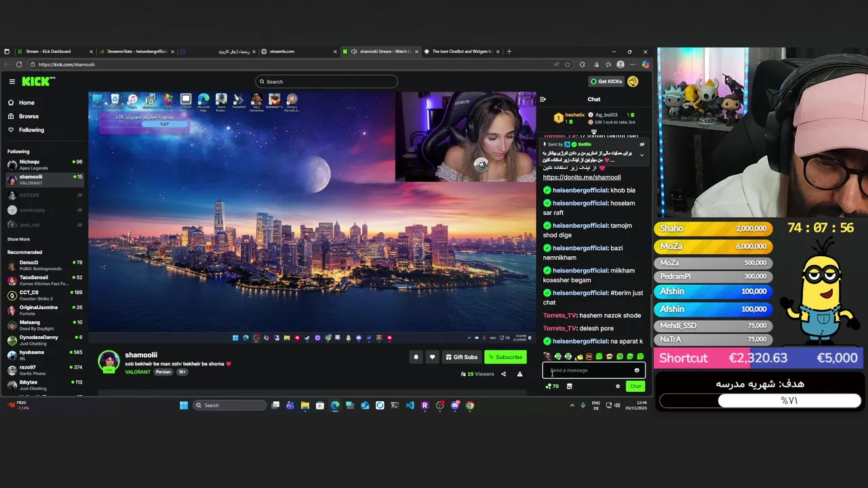The image size is (868, 488).
Task: Click the first emote in chat quick row
Action: point(547,357)
